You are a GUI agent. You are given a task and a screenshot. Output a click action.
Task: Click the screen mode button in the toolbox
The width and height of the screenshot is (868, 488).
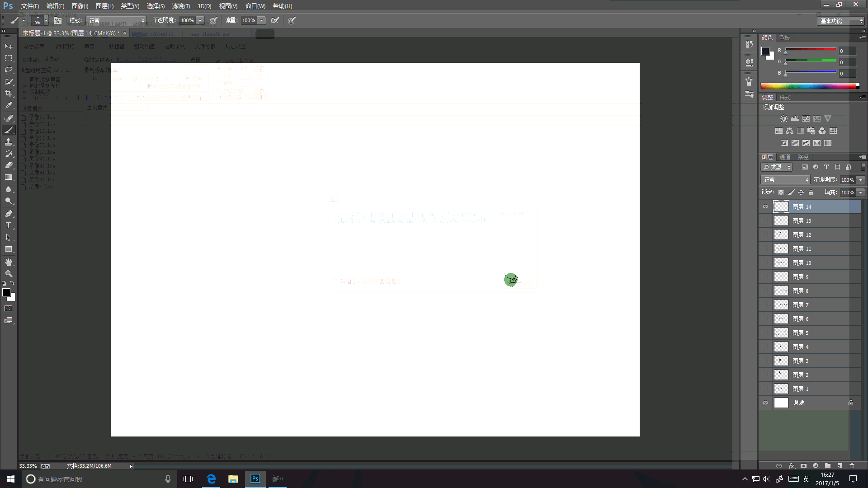[9, 320]
